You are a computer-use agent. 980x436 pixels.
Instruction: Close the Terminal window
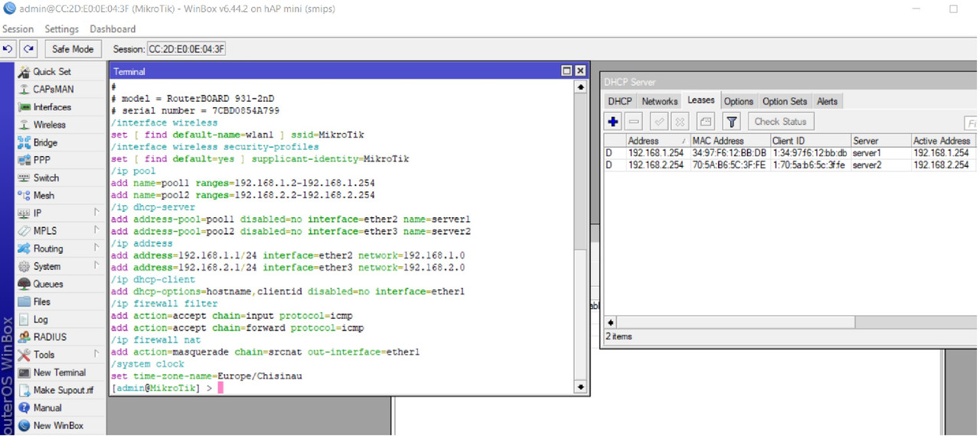point(580,70)
